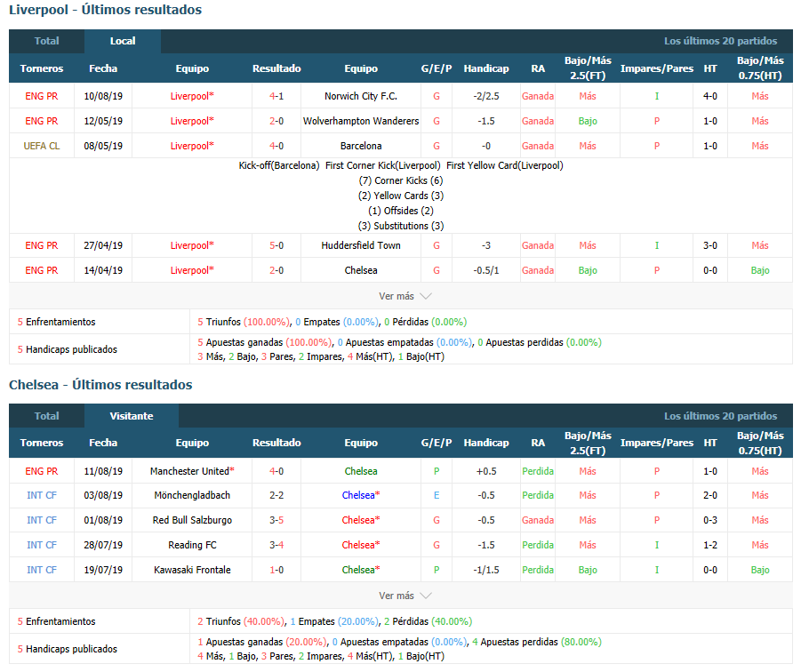Open the 3-5 Red Bull Salzburgo result
Screen dimensions: 801x672
point(276,520)
